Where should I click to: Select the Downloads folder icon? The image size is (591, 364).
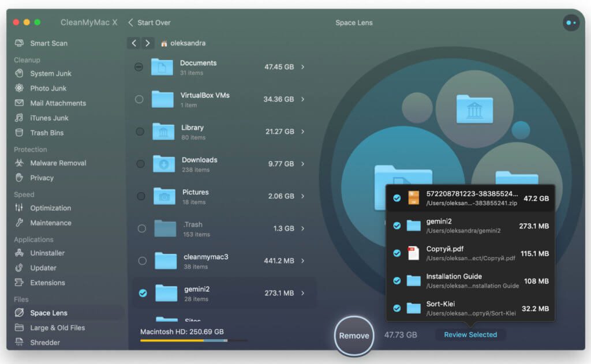[163, 164]
